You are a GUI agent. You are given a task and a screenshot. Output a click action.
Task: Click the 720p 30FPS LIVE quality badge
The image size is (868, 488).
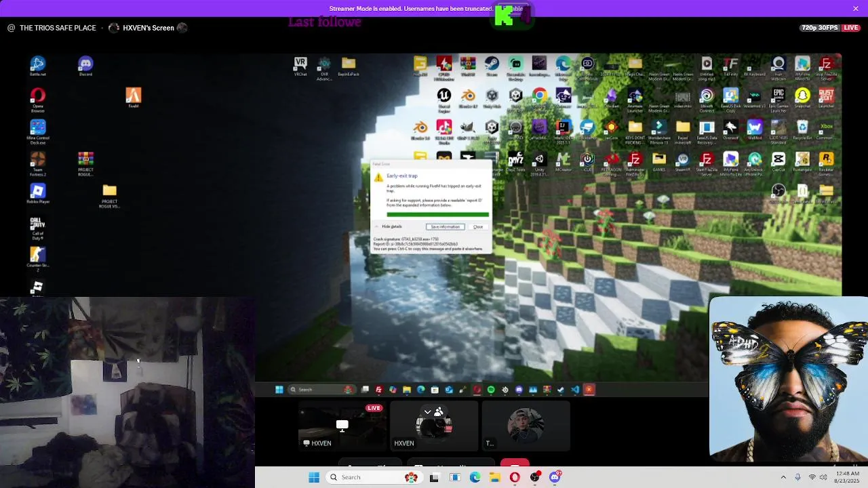pos(830,28)
